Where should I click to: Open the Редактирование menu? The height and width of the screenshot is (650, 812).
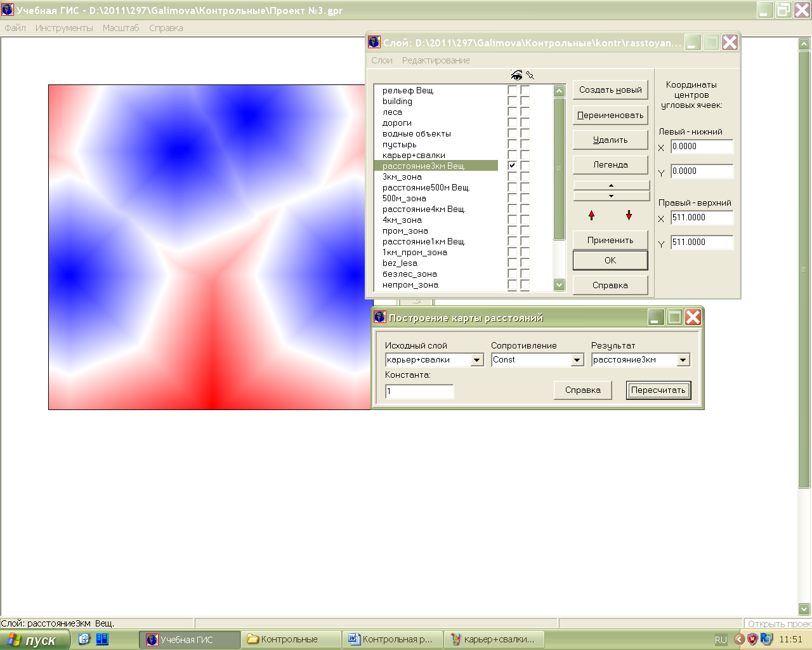click(436, 60)
